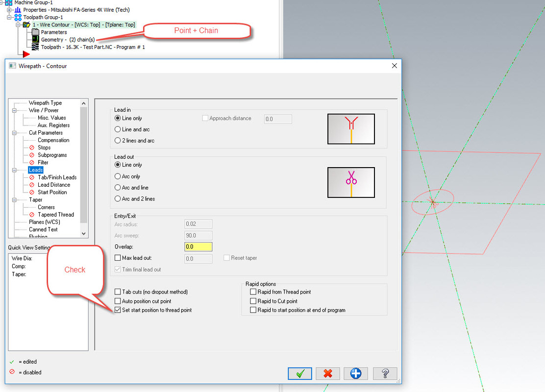Collapse the Toolpath Group-1 node
Image resolution: width=545 pixels, height=392 pixels.
point(9,17)
